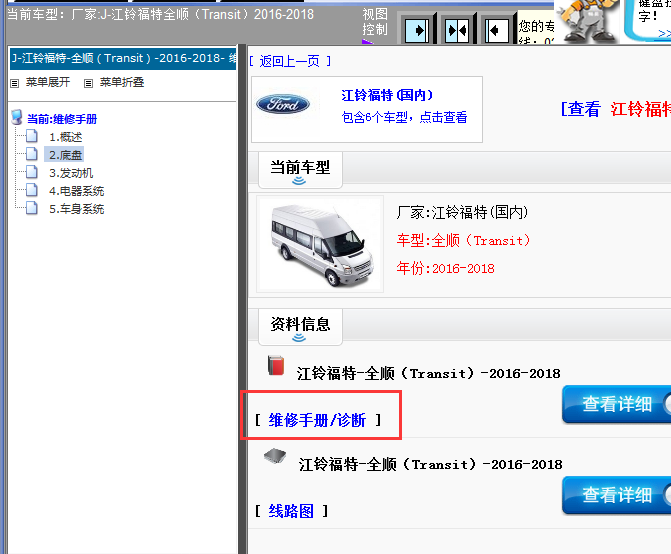Click 当前:维修手册 root label

[x=62, y=119]
